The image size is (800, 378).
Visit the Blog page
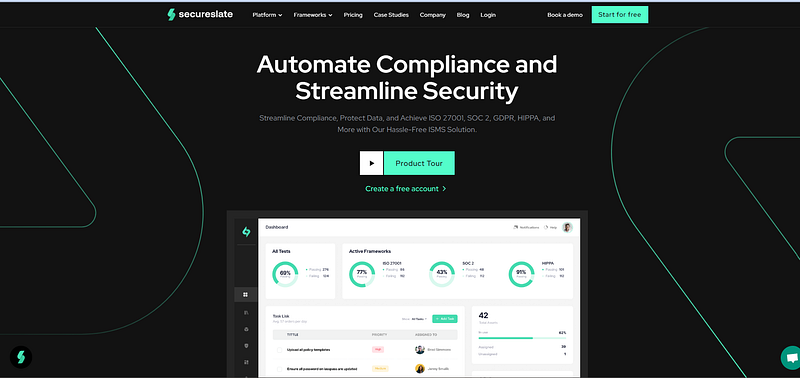[x=463, y=15]
